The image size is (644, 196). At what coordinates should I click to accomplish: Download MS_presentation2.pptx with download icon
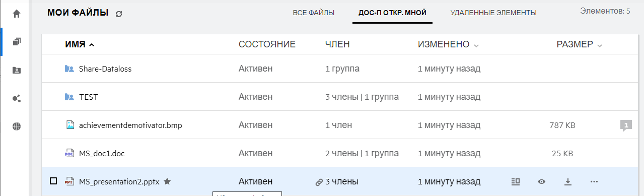tap(568, 181)
